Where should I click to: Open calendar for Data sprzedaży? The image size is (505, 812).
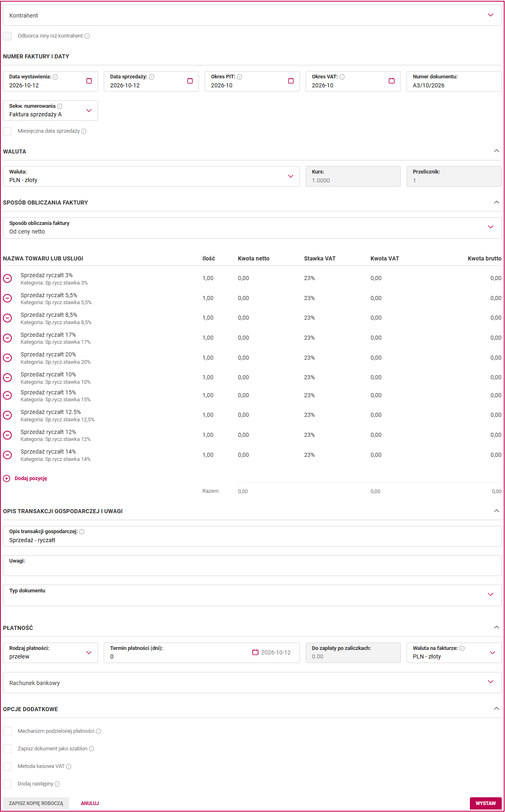[190, 81]
